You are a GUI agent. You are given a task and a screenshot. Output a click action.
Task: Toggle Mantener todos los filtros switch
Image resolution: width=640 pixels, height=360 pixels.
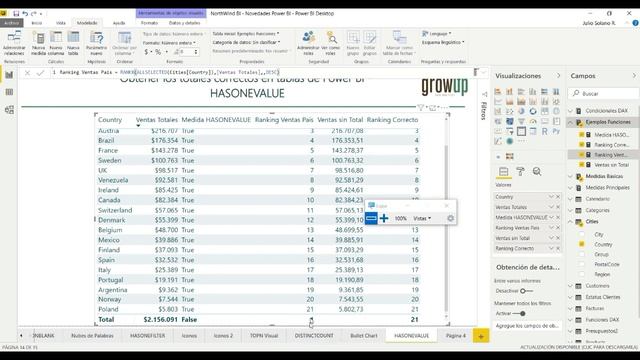[519, 313]
